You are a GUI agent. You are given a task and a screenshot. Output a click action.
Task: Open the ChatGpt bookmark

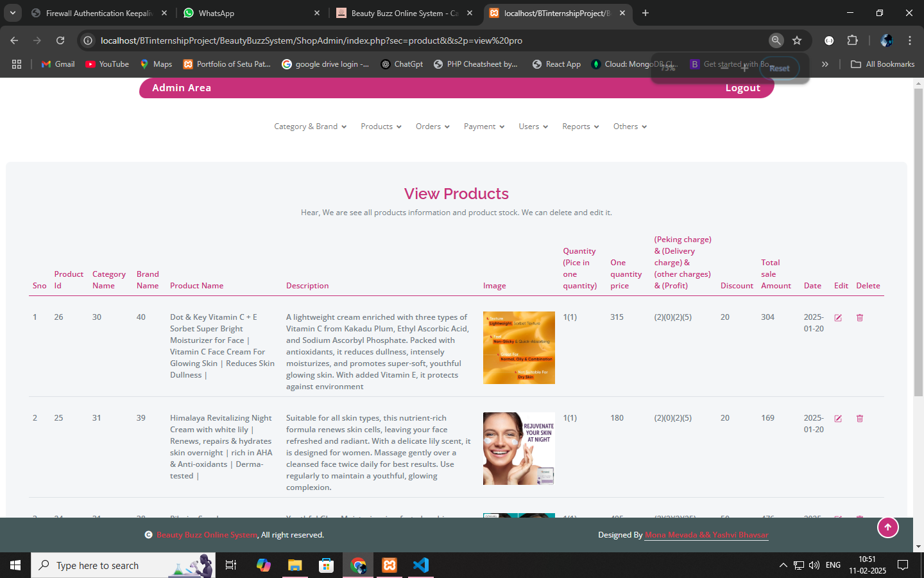402,64
